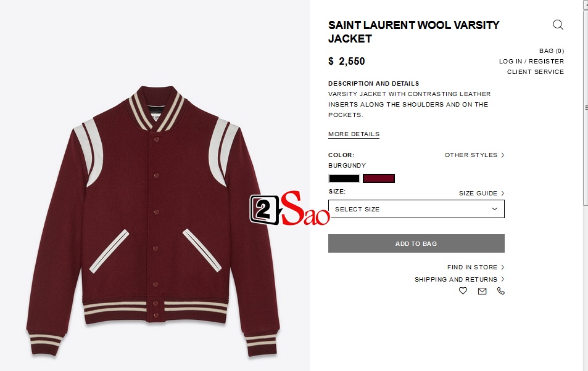Click the 2Sao watermark logo

290,208
